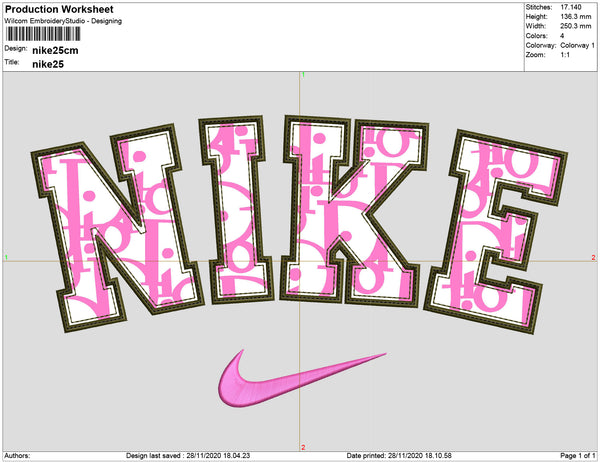Image resolution: width=600 pixels, height=462 pixels.
Task: Click the Stitches: label
Action: (x=538, y=7)
